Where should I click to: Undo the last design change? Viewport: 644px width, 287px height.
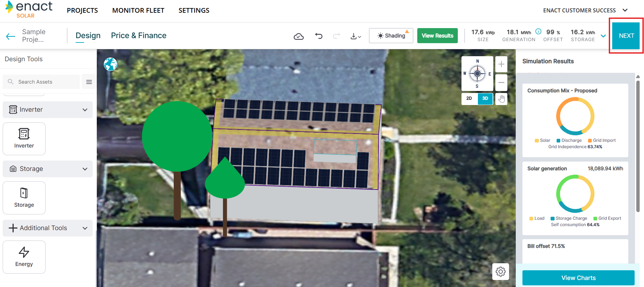click(x=318, y=36)
